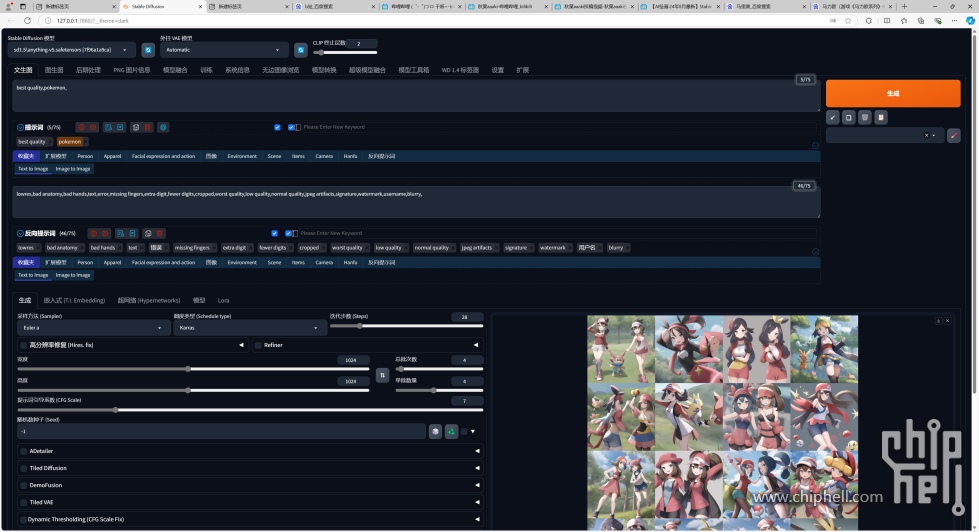Click the read-parameters arrow icon under Generate
Screen dimensions: 979x532
point(832,117)
